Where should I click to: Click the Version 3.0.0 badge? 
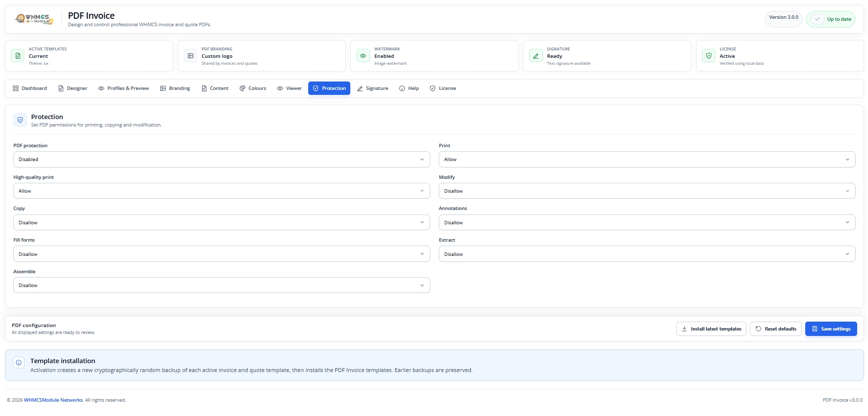coord(784,19)
